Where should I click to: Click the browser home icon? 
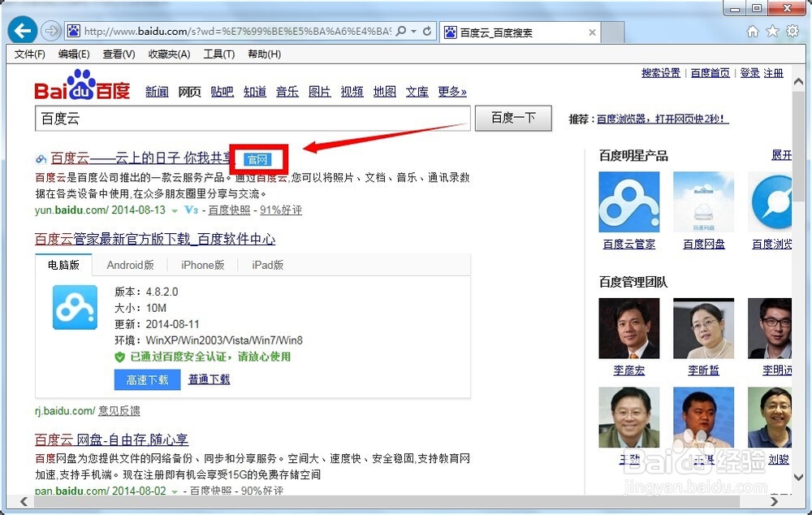[x=754, y=30]
